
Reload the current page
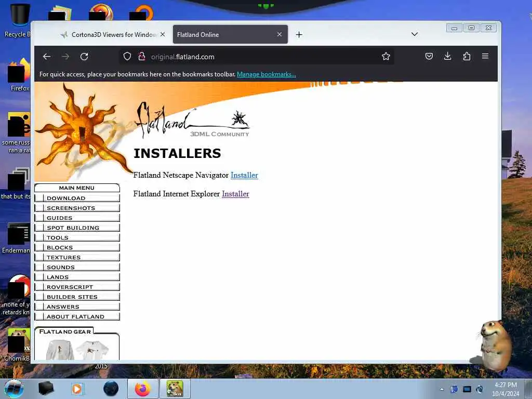coord(84,56)
